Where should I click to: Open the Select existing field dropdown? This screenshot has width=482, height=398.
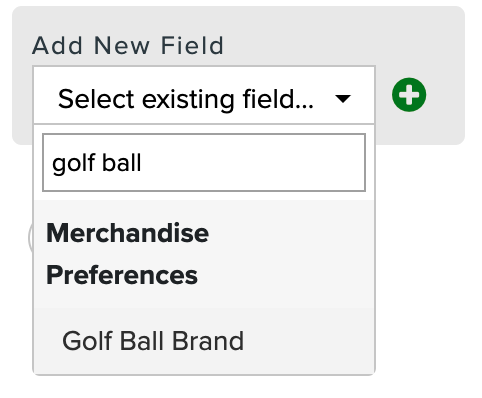click(x=204, y=95)
